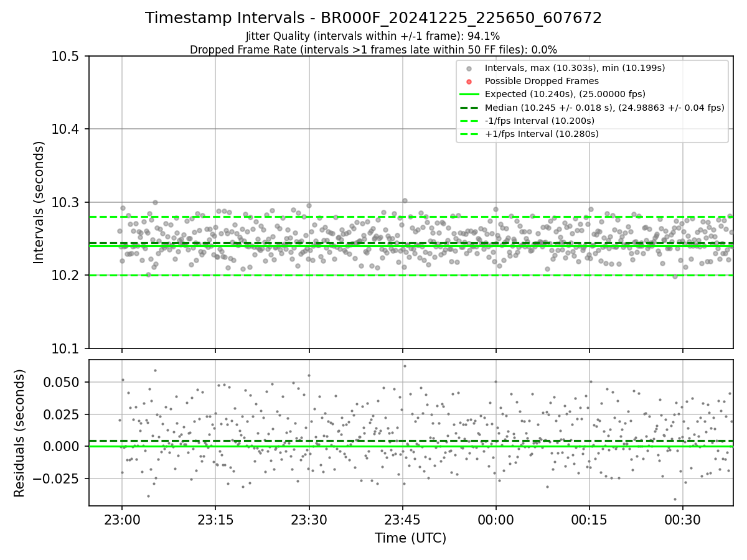747x560 pixels.
Task: Click the plot title BR000F_20241225_225650_607672
Action: click(x=374, y=18)
